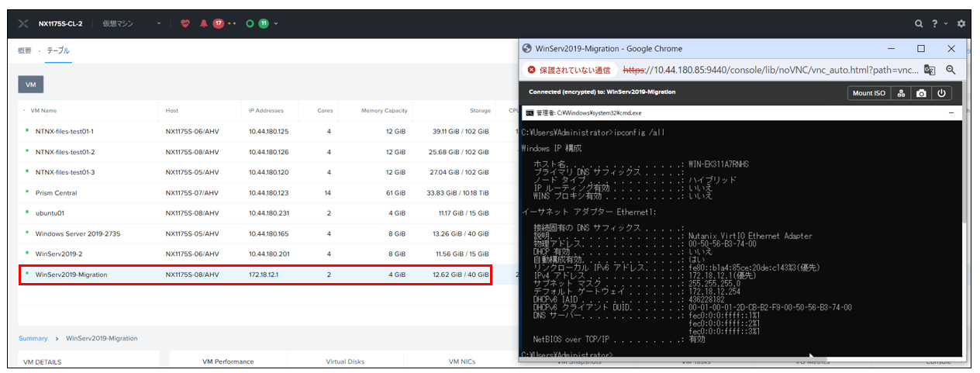
Task: Maximize the WinServ2019-Migration Chrome window
Action: tap(921, 48)
